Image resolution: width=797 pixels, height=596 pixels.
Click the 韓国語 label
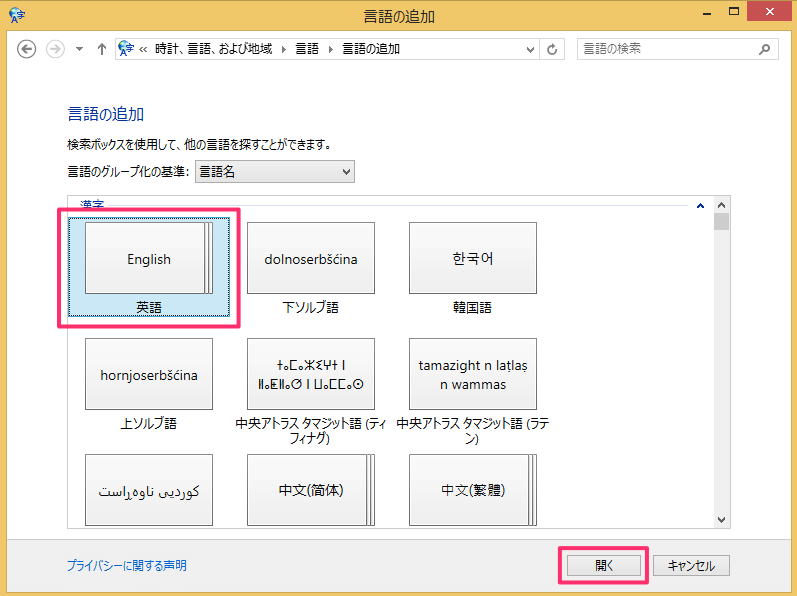(473, 307)
